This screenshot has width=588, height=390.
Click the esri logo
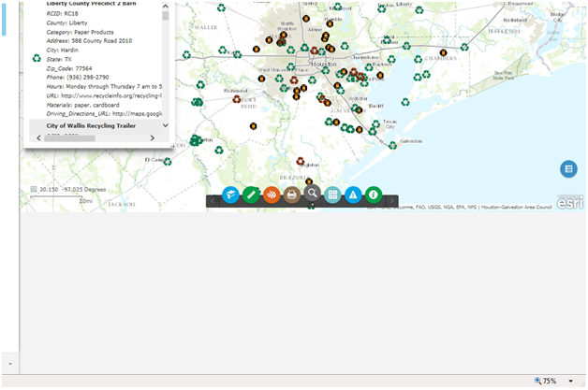570,202
